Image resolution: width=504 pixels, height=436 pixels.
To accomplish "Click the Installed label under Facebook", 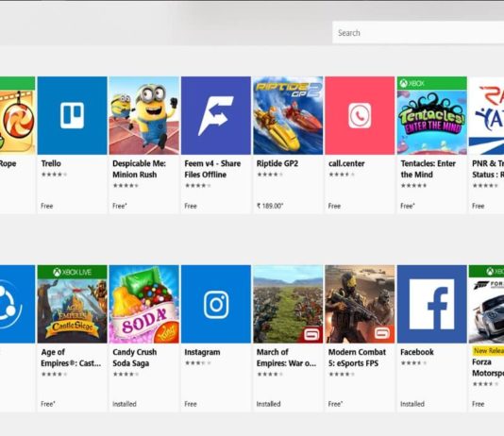I will 412,404.
